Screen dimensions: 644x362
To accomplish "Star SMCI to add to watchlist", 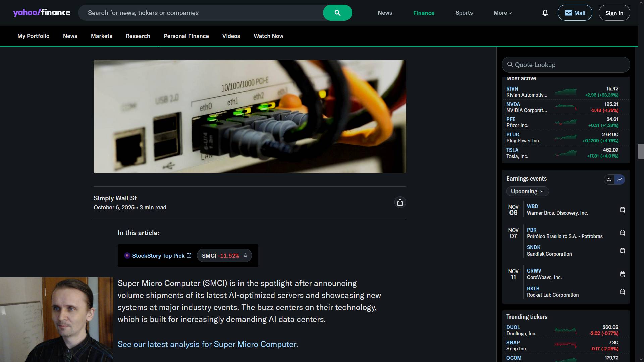I will (x=245, y=256).
